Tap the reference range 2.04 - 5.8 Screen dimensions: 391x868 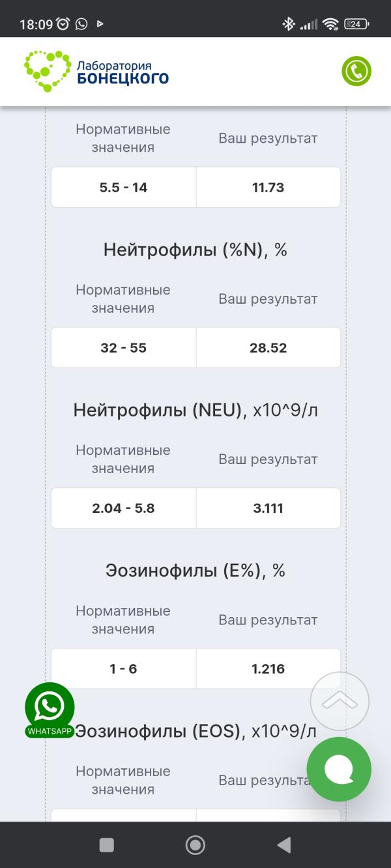coord(123,508)
